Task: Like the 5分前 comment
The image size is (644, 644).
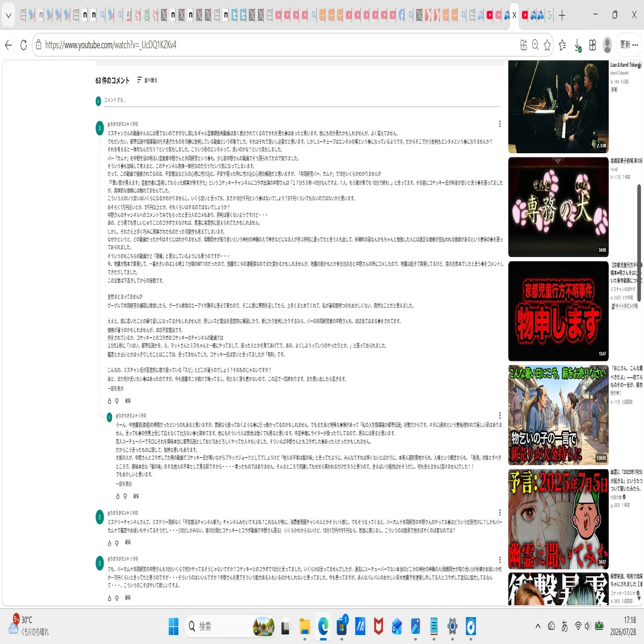Action: (x=109, y=598)
